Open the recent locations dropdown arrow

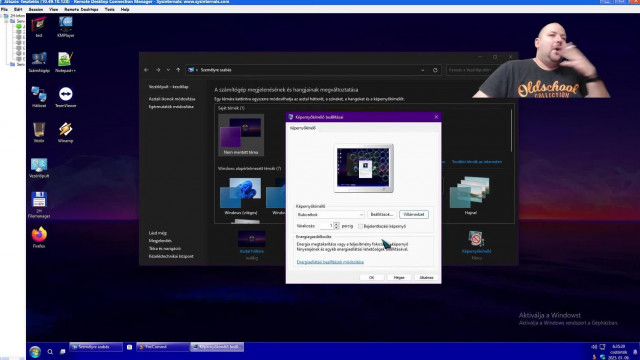(168, 70)
